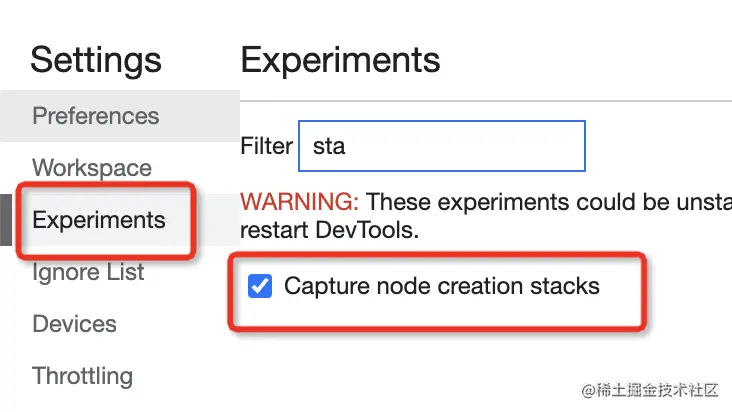
Task: Click the red WARNING: text
Action: [296, 202]
